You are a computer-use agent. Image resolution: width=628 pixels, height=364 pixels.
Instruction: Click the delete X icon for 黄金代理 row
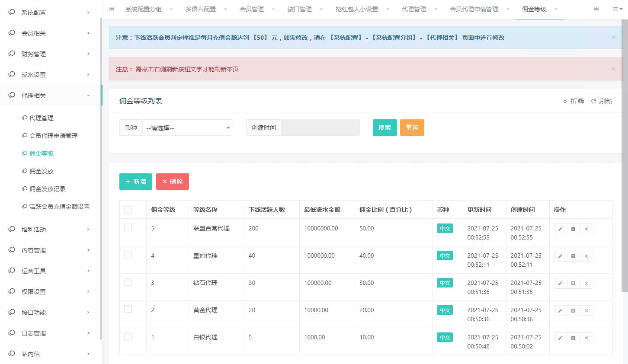click(x=586, y=311)
